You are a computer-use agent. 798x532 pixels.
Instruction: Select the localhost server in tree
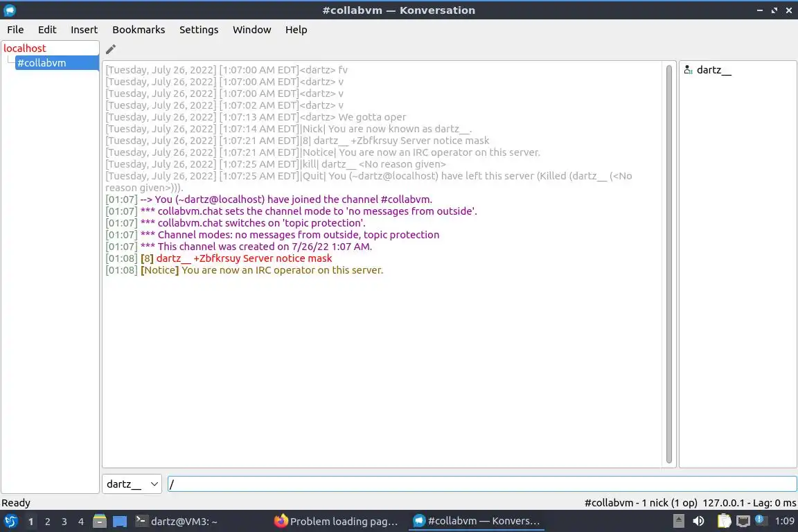tap(25, 48)
